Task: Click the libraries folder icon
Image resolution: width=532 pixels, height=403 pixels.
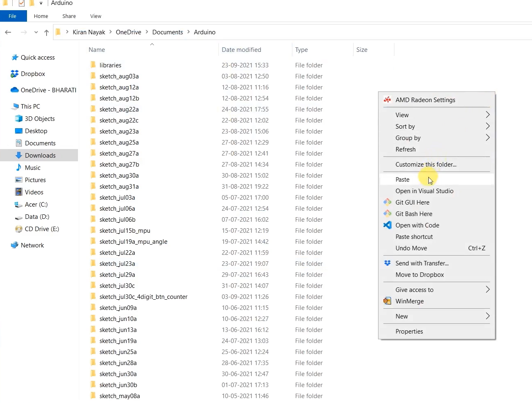Action: 93,65
